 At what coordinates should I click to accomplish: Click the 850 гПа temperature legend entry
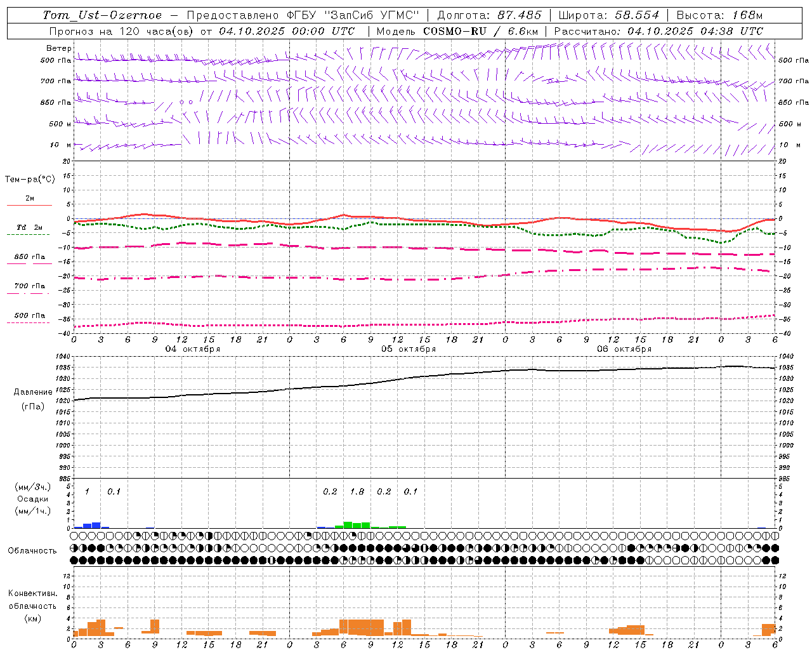tap(30, 257)
